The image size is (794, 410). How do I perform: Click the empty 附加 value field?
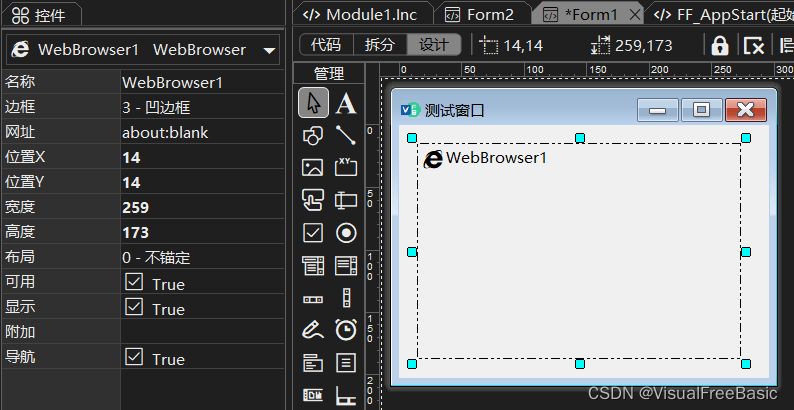[x=203, y=332]
